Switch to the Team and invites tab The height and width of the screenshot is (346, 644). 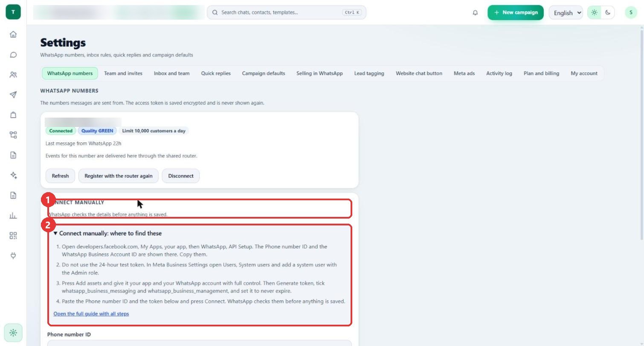tap(123, 73)
